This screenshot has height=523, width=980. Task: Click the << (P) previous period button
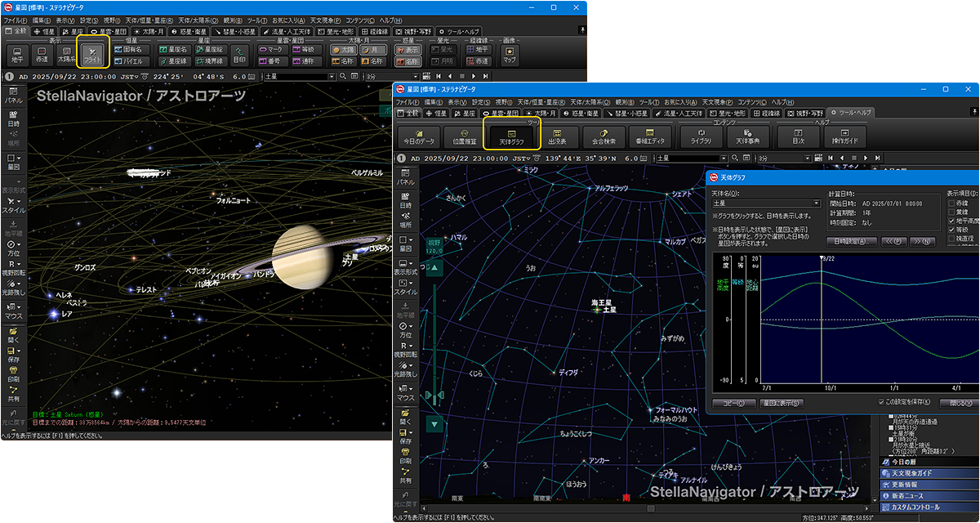(x=896, y=242)
